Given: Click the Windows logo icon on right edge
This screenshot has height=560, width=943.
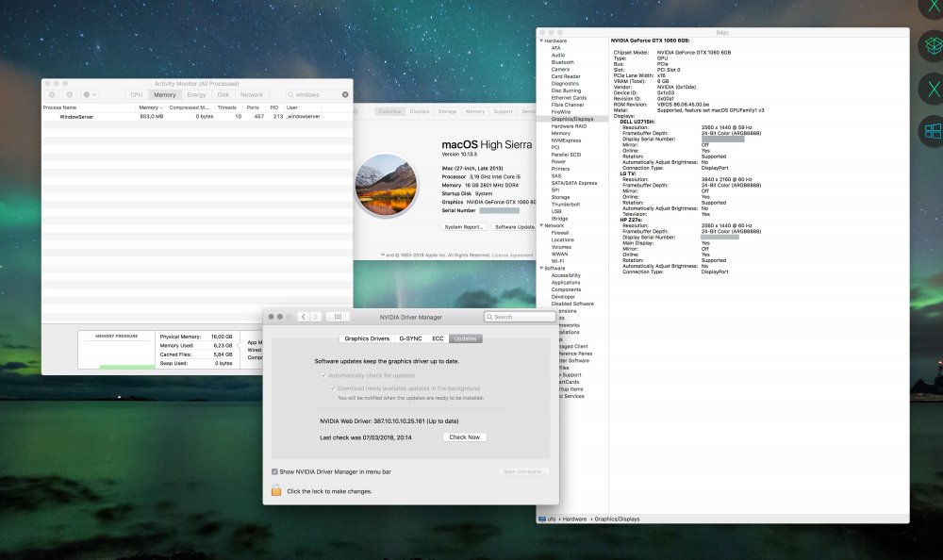Looking at the screenshot, I should [933, 130].
